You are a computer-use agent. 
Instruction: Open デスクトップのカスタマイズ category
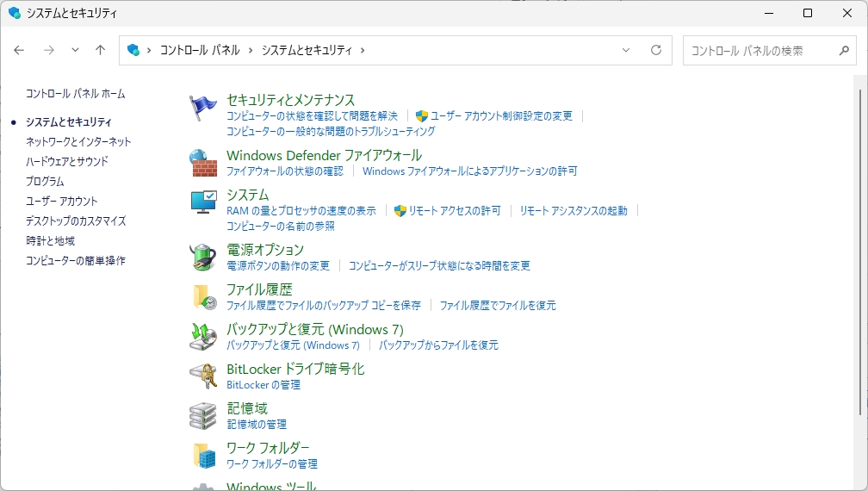[x=76, y=221]
